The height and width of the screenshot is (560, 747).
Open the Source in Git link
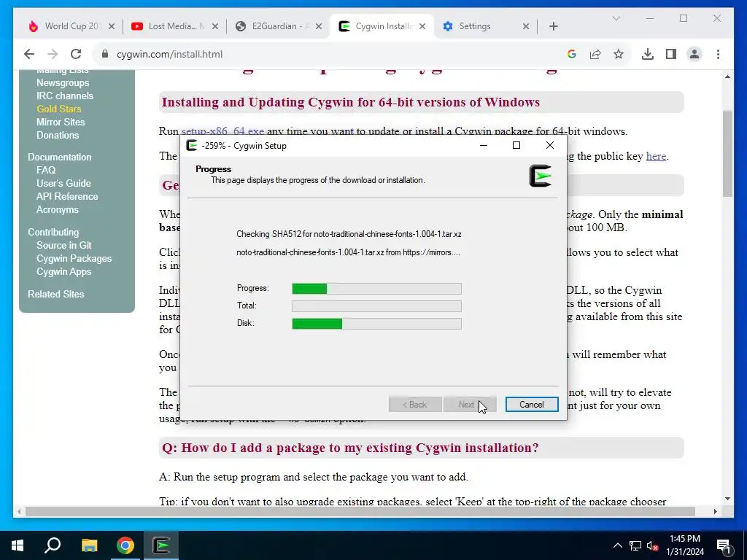[x=64, y=246]
